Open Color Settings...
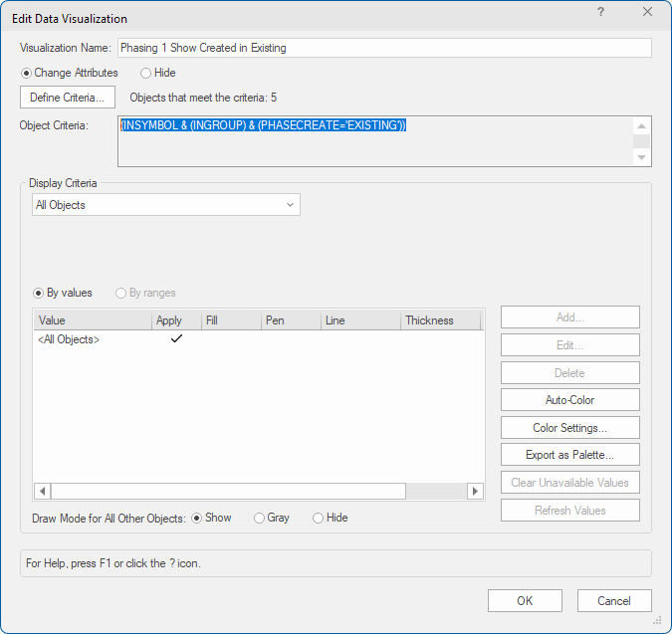 [x=569, y=428]
